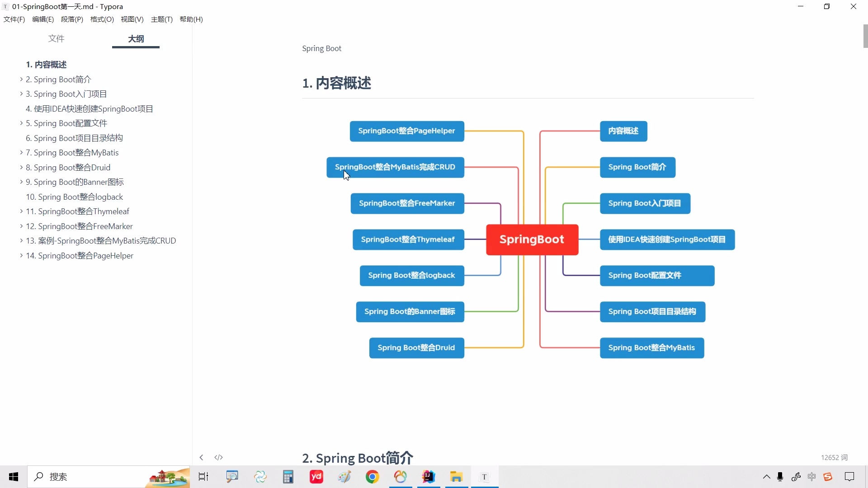Click the Sogou input icon in the tray

pos(828,477)
